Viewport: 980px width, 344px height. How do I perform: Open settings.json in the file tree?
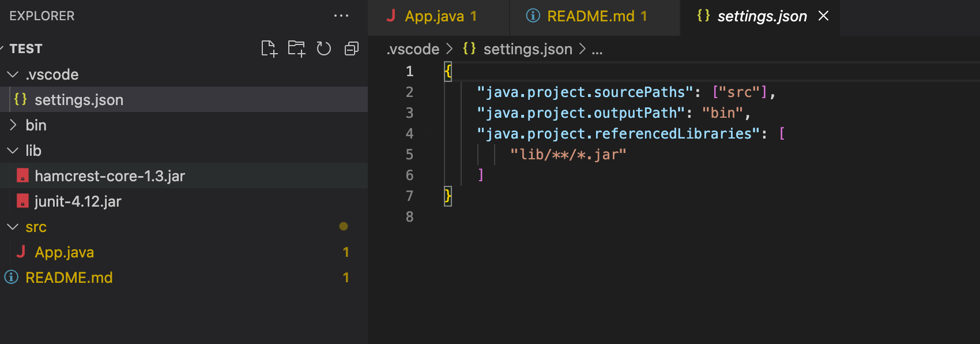(184, 99)
